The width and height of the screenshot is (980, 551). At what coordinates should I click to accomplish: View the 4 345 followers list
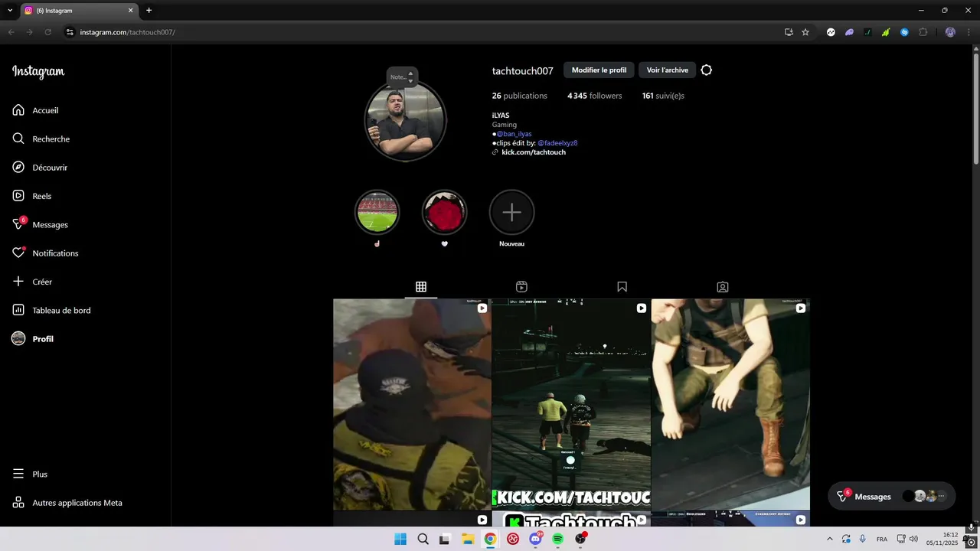click(x=594, y=96)
